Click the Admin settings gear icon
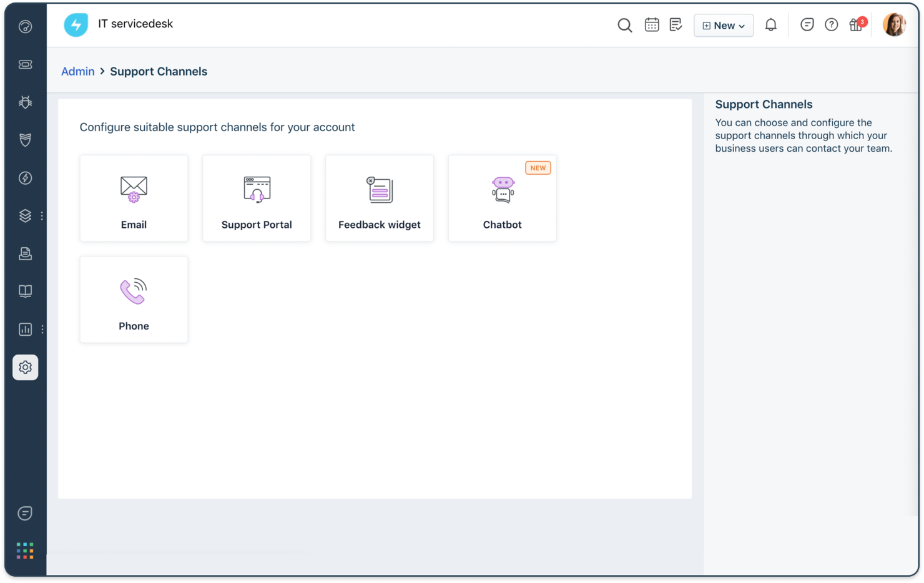This screenshot has width=924, height=583. (25, 367)
